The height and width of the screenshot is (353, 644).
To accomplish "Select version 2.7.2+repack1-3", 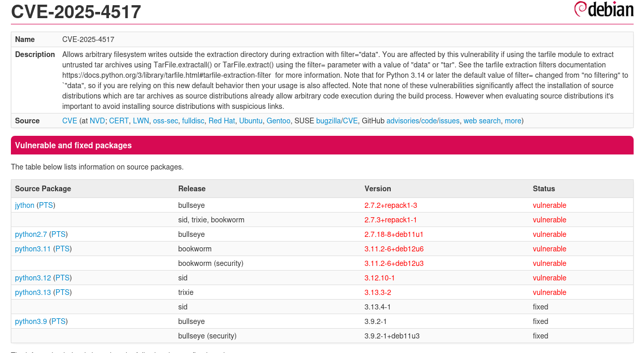I will tap(391, 205).
